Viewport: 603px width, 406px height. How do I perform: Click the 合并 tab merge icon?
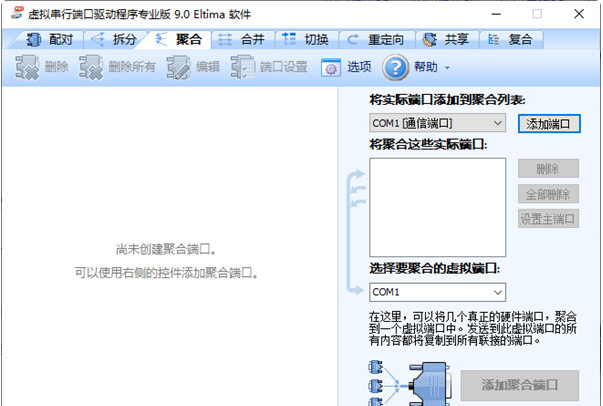click(x=225, y=39)
